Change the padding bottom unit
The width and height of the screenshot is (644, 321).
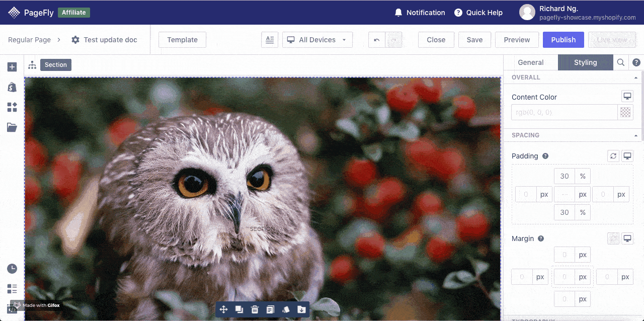click(583, 212)
